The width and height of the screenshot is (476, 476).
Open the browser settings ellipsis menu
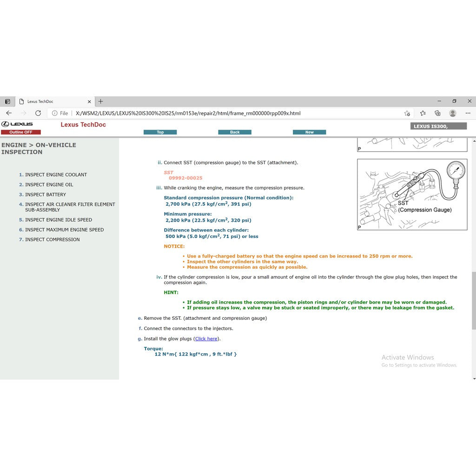point(468,113)
